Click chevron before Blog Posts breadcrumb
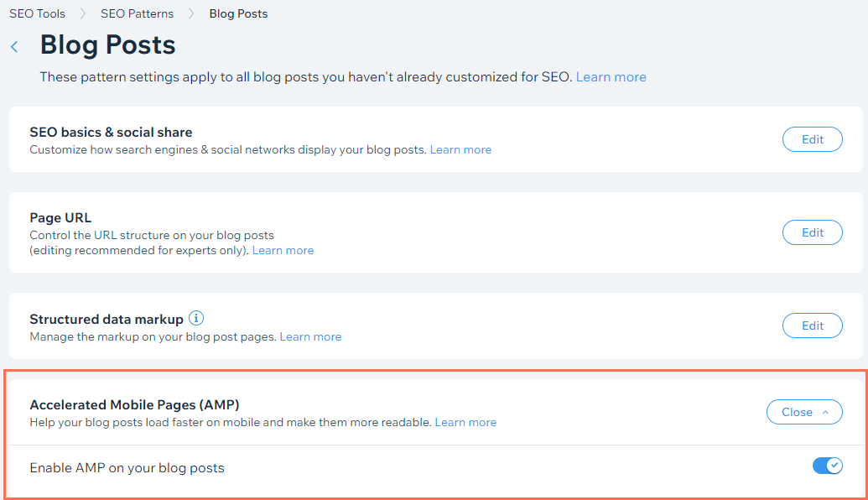 pyautogui.click(x=191, y=14)
